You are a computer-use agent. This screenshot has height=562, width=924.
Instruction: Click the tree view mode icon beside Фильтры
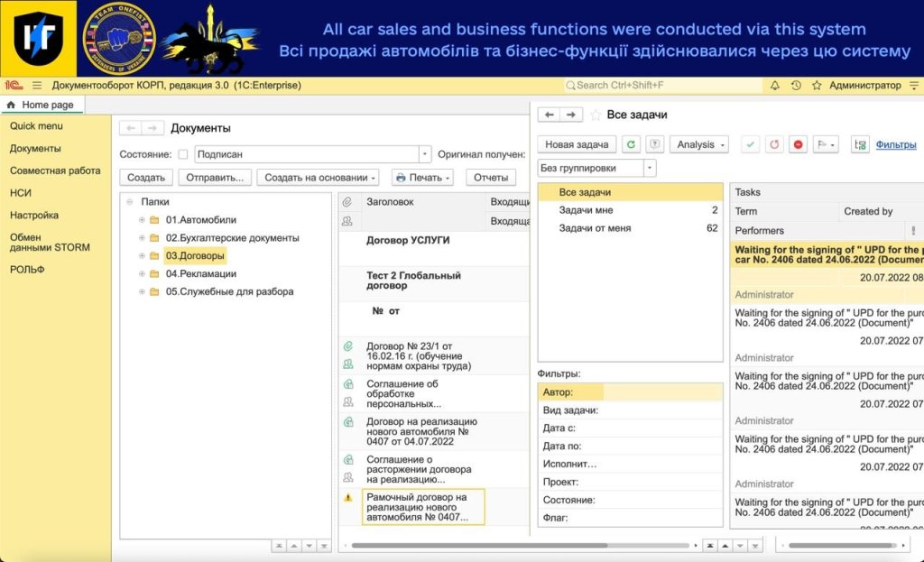pos(859,144)
